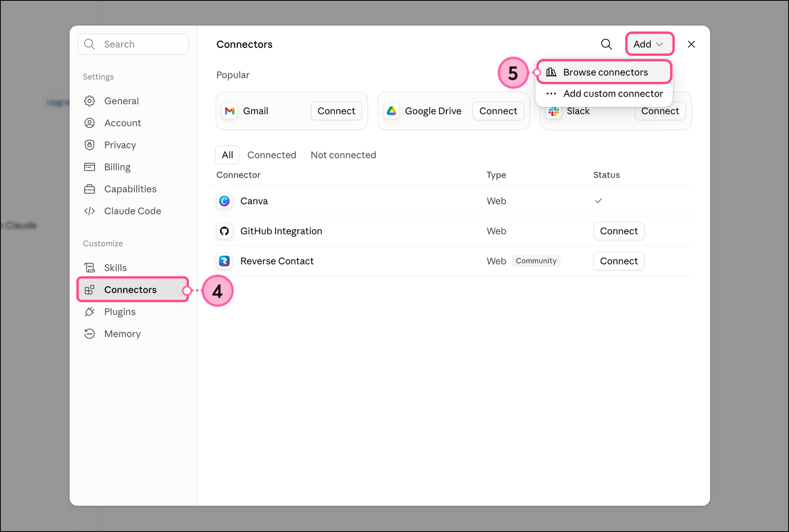789x532 pixels.
Task: Click the Account person icon
Action: pos(89,123)
